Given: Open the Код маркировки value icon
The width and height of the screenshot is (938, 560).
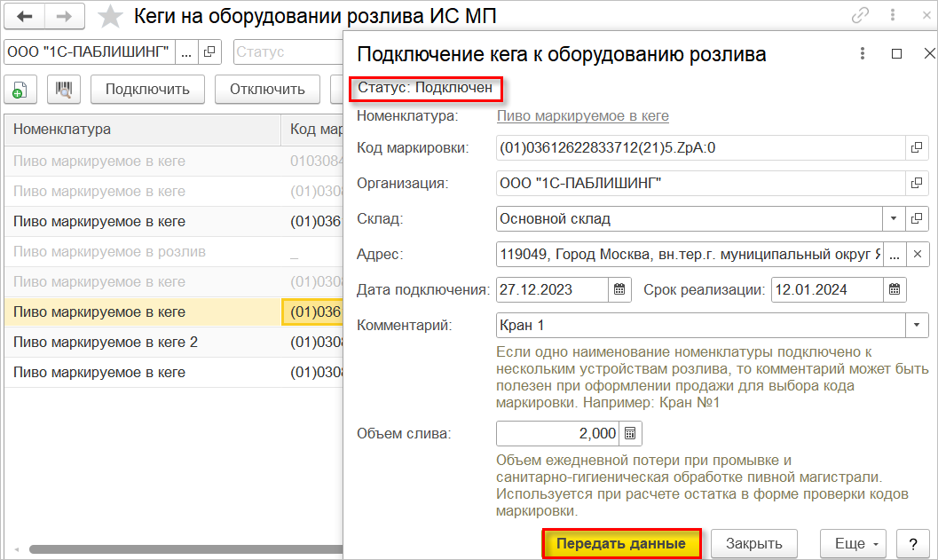Looking at the screenshot, I should point(916,147).
